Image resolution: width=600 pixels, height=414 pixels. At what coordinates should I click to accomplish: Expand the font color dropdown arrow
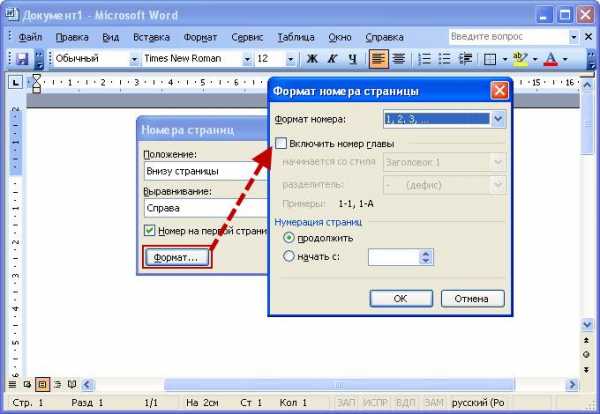(x=565, y=59)
